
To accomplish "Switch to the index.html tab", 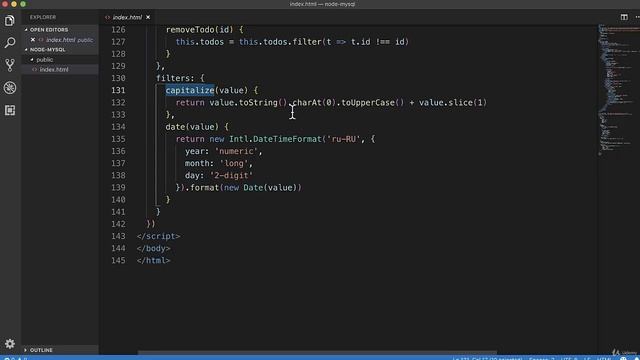I will 127,17.
